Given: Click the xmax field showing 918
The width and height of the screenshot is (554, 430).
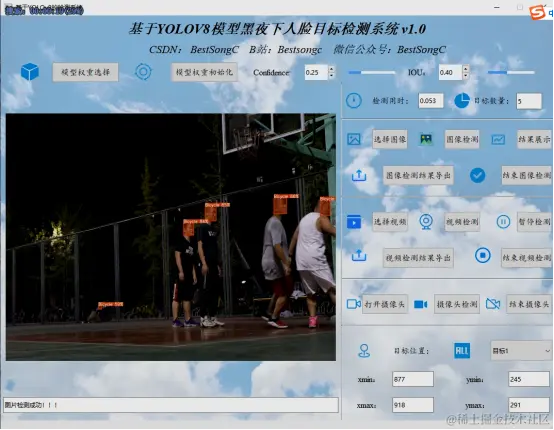Looking at the screenshot, I should click(x=413, y=405).
